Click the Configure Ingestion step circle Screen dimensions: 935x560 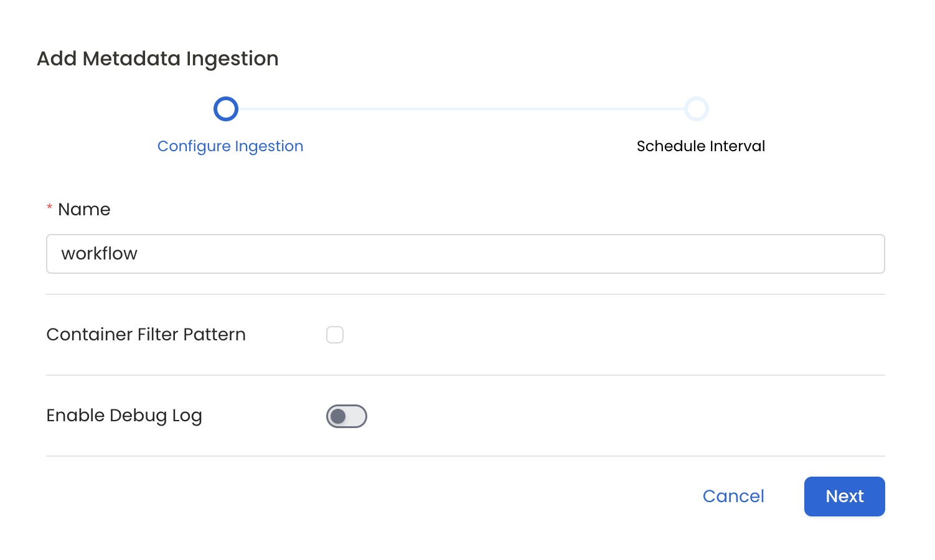(x=225, y=108)
